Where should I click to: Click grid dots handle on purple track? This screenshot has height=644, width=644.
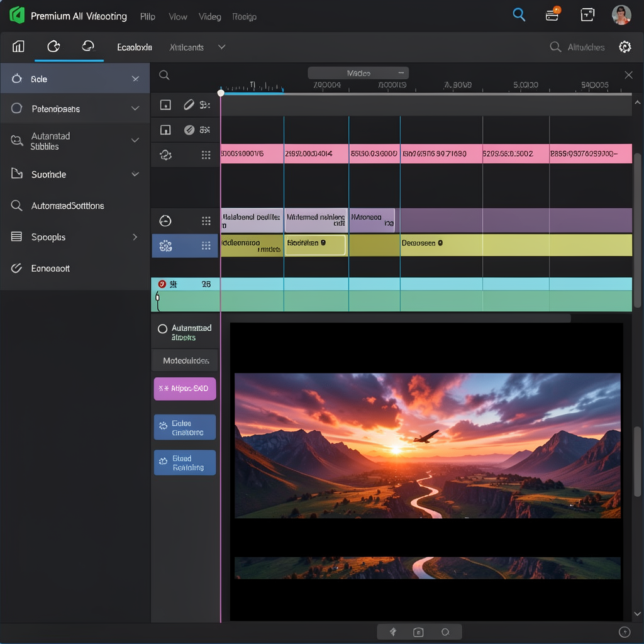pos(206,221)
